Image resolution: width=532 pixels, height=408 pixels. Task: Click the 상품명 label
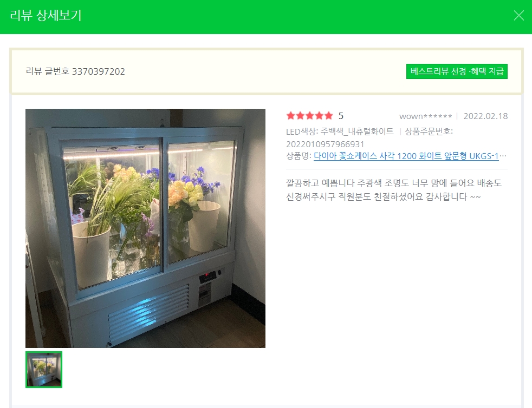pyautogui.click(x=299, y=156)
